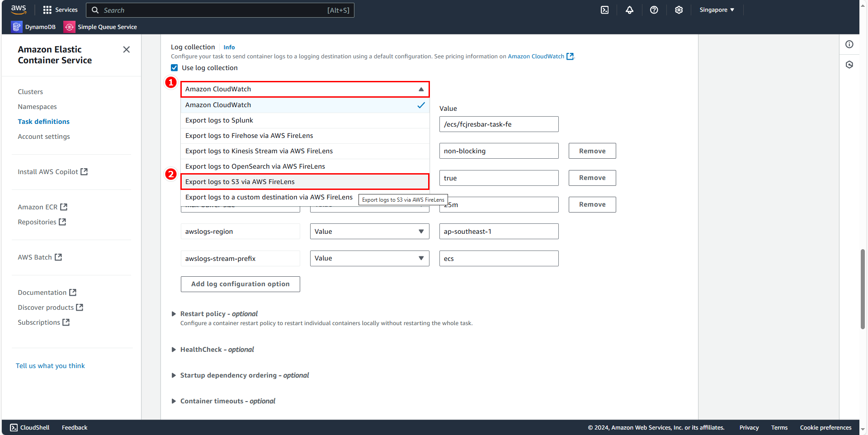Open the AWS home logo

pyautogui.click(x=19, y=9)
